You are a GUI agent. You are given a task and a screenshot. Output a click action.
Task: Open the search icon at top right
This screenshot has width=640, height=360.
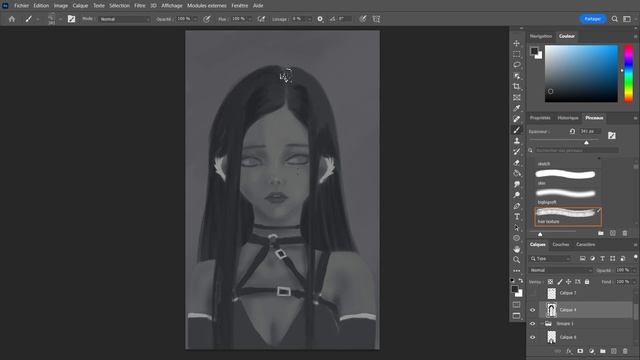(x=614, y=19)
